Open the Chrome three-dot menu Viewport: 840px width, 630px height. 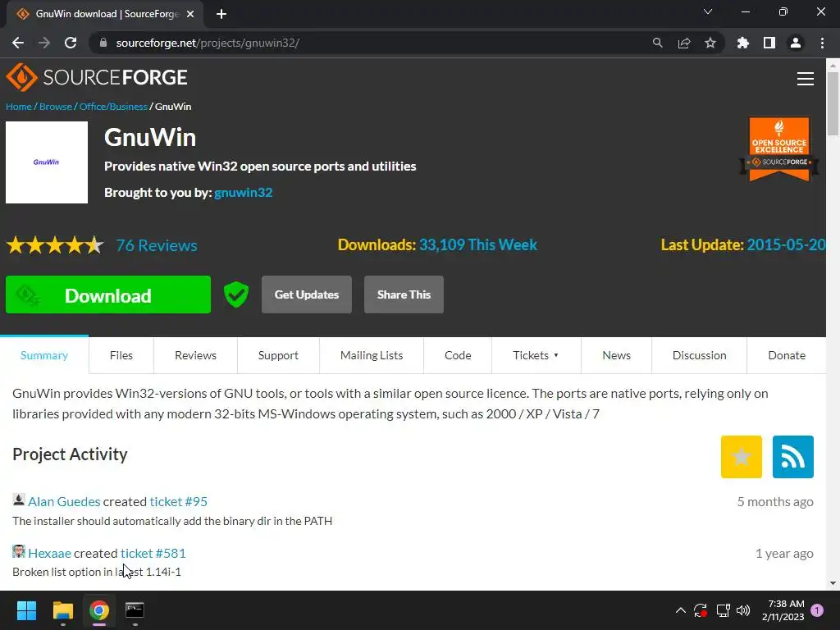click(822, 43)
